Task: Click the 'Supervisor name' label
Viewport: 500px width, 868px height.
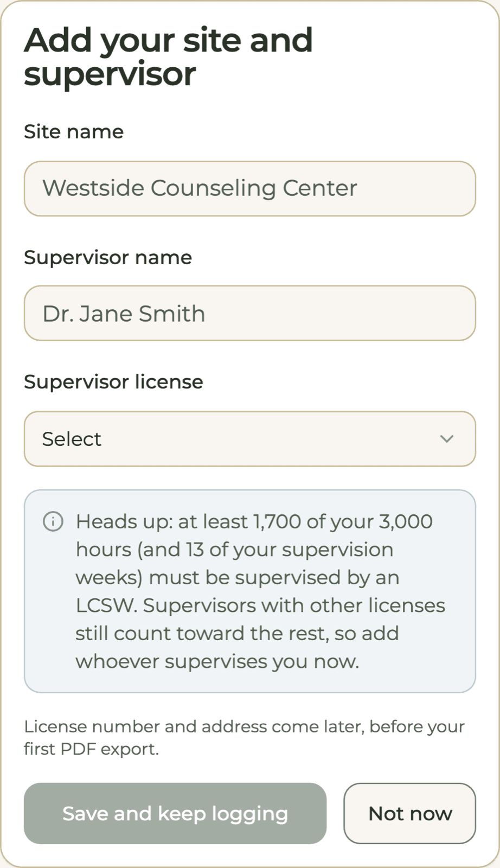Action: pyautogui.click(x=108, y=257)
